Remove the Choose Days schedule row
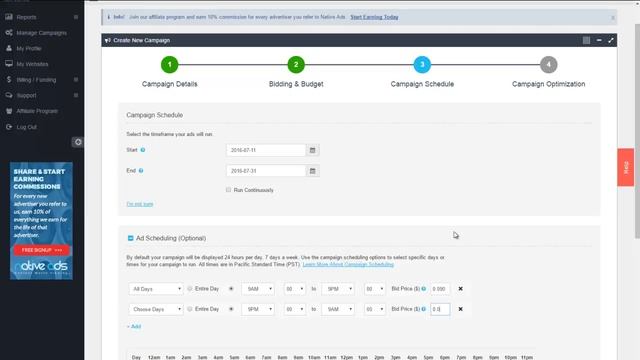The width and height of the screenshot is (640, 360). (x=460, y=309)
